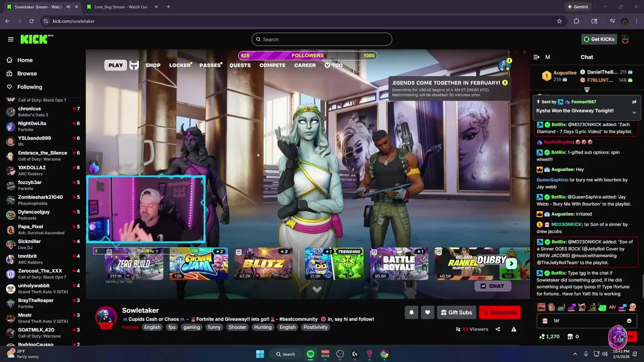
Task: Open Sickmiller Live DJ channel
Action: click(43, 244)
